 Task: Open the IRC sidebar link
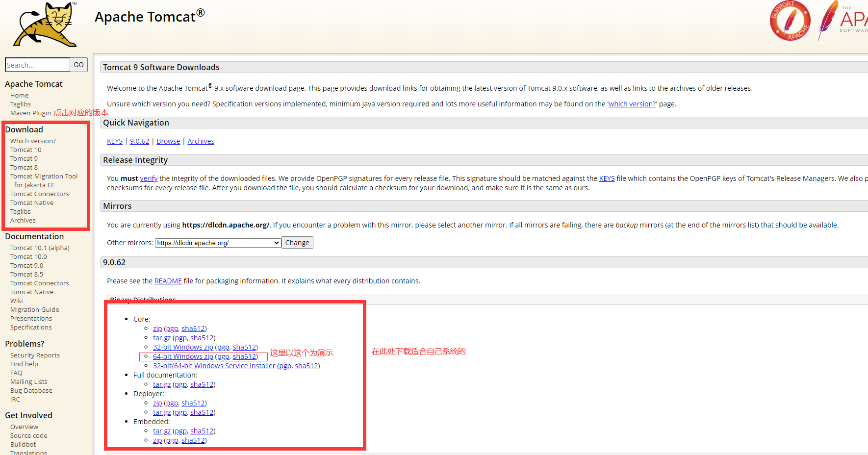pos(15,400)
